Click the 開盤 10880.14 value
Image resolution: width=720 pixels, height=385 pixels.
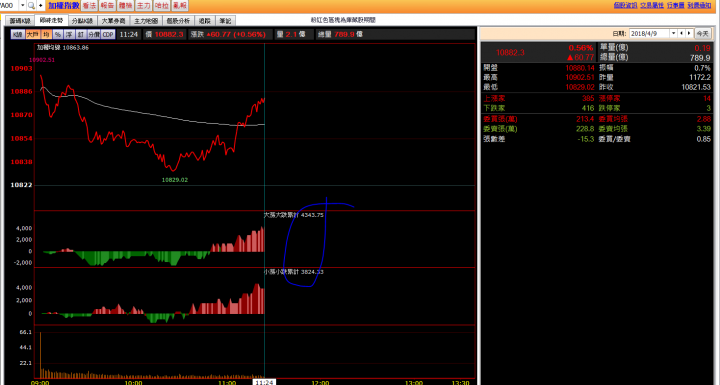tap(580, 68)
